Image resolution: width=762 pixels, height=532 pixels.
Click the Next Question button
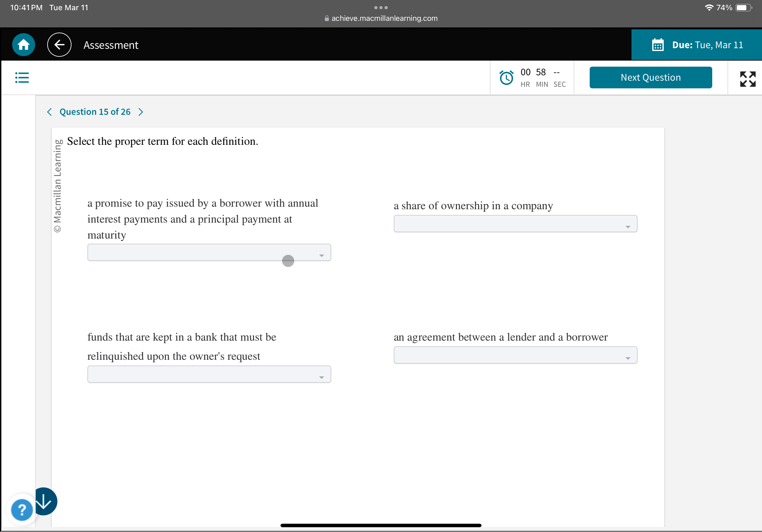point(651,77)
